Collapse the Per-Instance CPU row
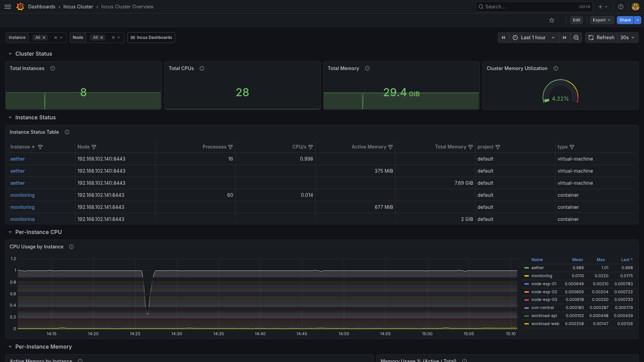This screenshot has height=362, width=644. point(10,232)
